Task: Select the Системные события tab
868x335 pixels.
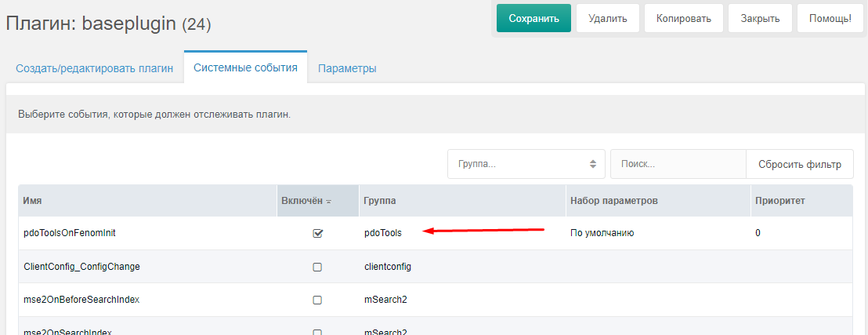Action: click(x=245, y=67)
